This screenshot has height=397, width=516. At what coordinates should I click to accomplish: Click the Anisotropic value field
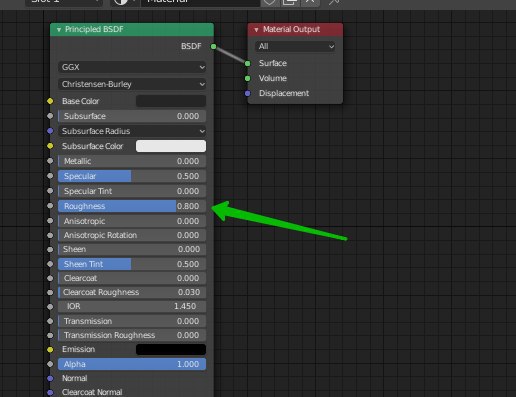[x=132, y=221]
